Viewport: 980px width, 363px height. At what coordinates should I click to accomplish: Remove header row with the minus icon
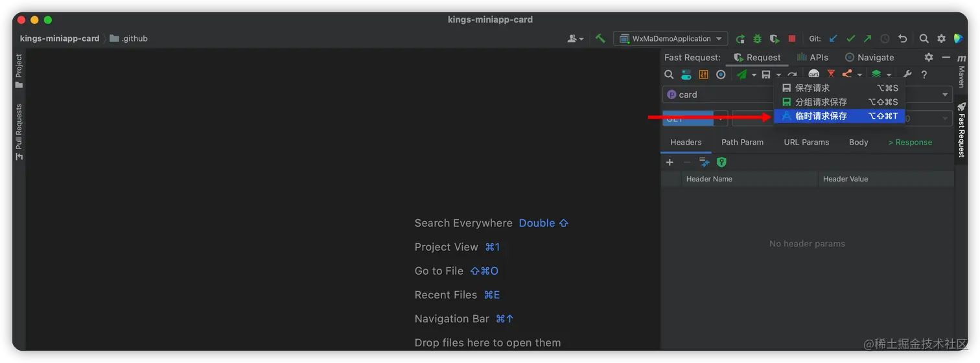687,162
